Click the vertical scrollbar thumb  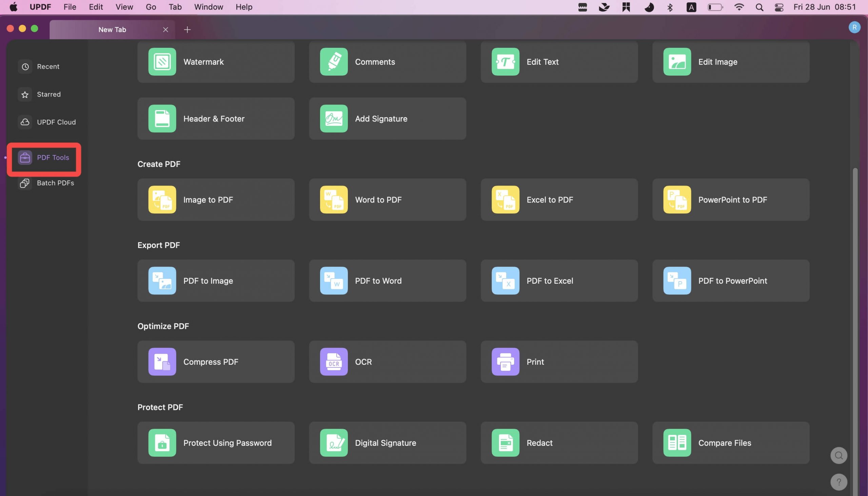click(855, 331)
